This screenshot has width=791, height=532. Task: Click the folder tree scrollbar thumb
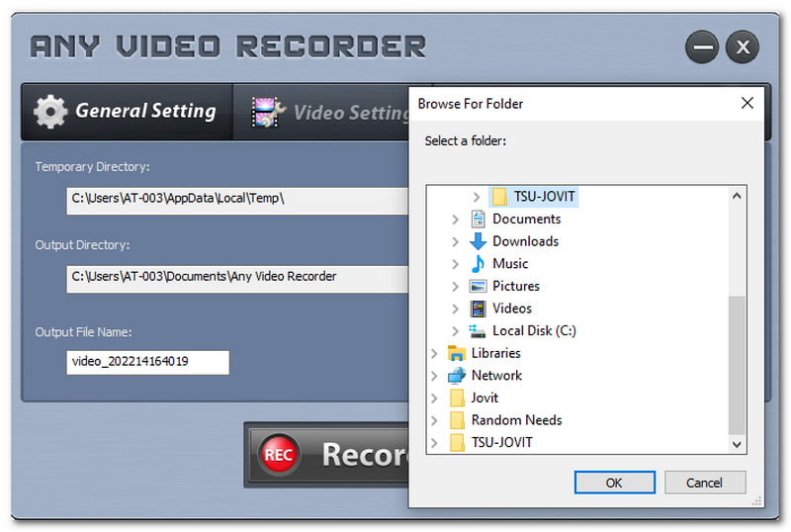pos(737,365)
